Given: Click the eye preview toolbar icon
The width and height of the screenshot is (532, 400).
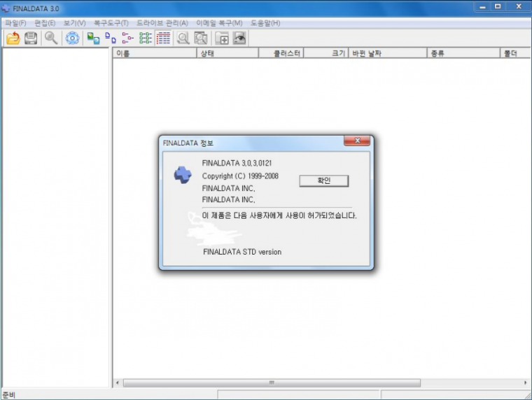Looking at the screenshot, I should click(x=239, y=38).
